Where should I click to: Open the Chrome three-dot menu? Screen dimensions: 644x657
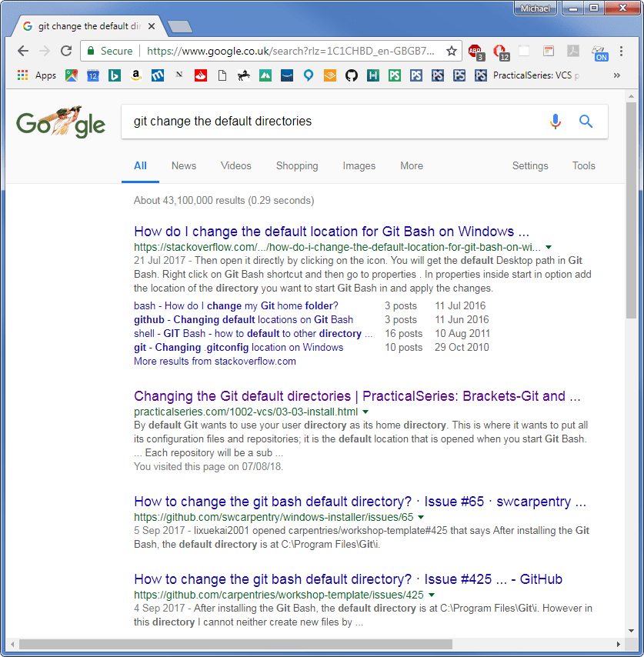(622, 51)
